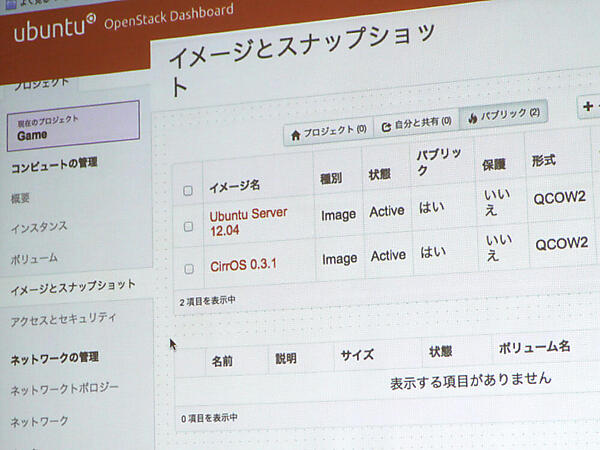Toggle select-all checkbox in image table header

point(188,191)
